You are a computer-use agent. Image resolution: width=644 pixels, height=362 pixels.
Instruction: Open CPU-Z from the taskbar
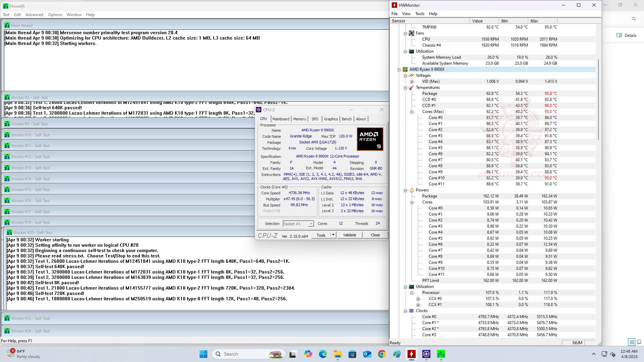[x=426, y=354]
